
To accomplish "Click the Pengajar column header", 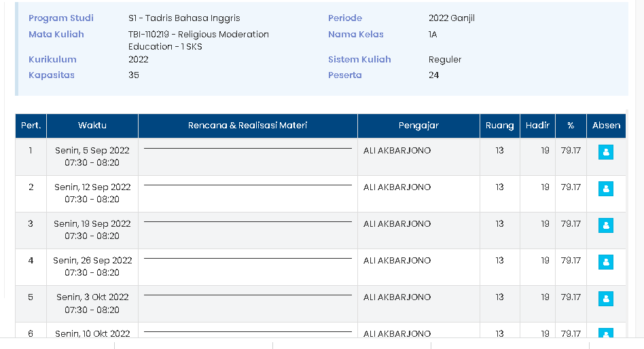I will click(x=418, y=126).
